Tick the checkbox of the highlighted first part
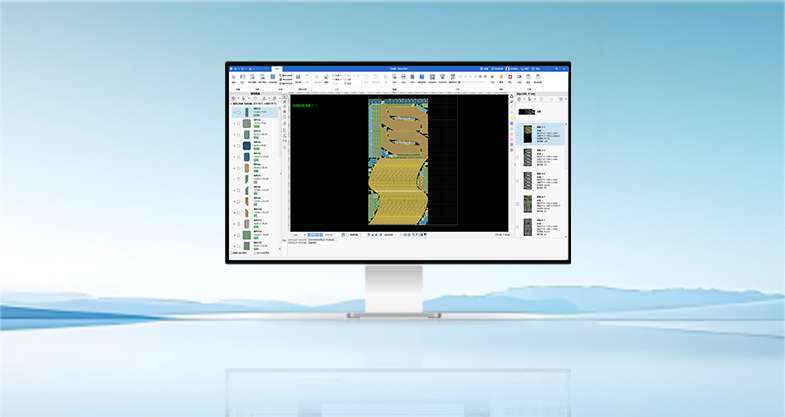The height and width of the screenshot is (417, 785). coord(238,113)
